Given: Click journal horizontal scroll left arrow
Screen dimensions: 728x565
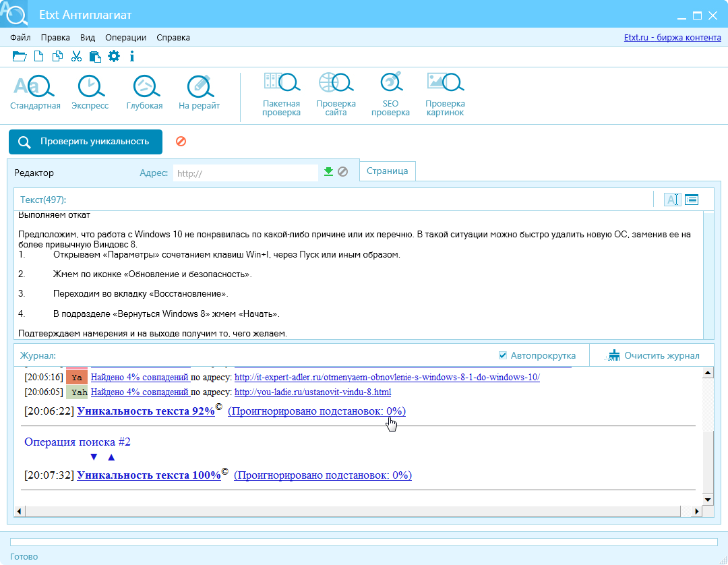Looking at the screenshot, I should tap(19, 511).
